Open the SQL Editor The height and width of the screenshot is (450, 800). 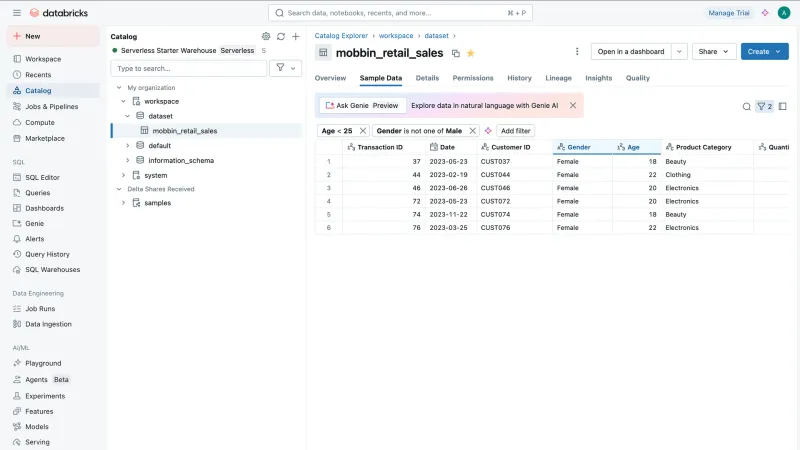point(53,177)
